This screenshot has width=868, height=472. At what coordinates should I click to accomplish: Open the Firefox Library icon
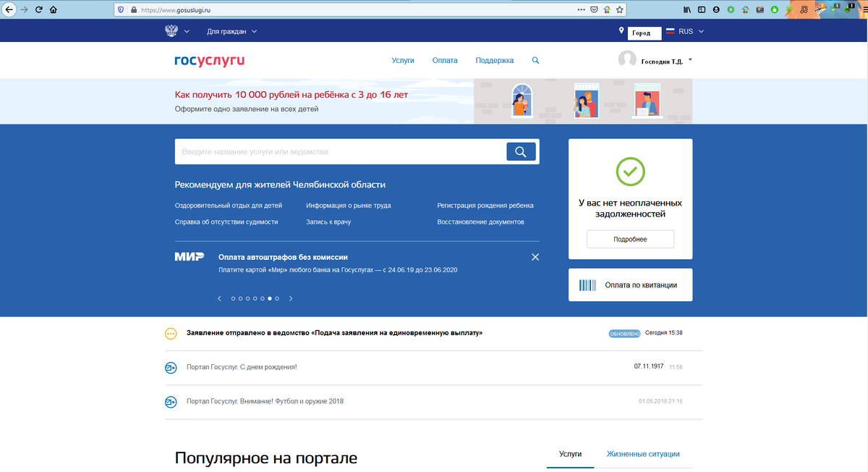coord(686,10)
